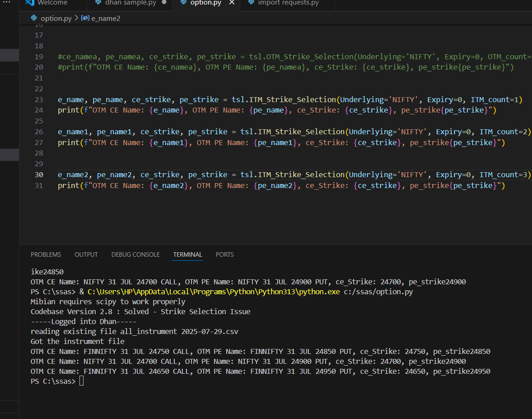Click the print statement on line 24
532x419 pixels.
point(277,110)
